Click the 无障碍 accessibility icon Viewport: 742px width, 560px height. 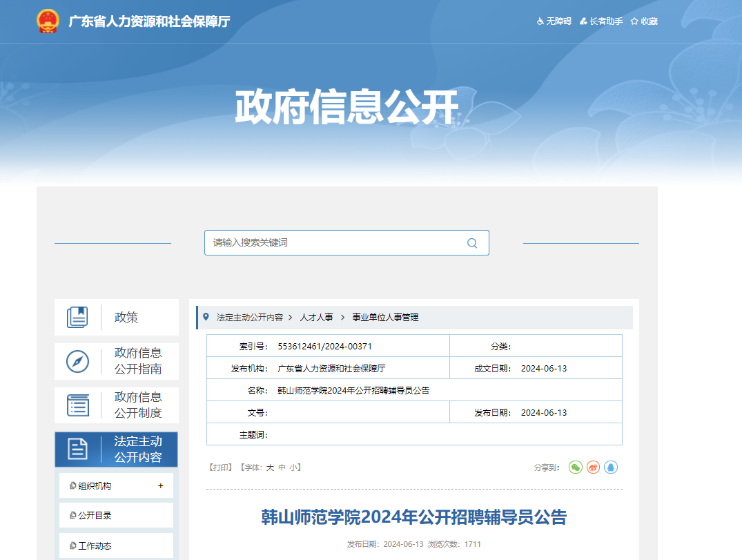540,21
